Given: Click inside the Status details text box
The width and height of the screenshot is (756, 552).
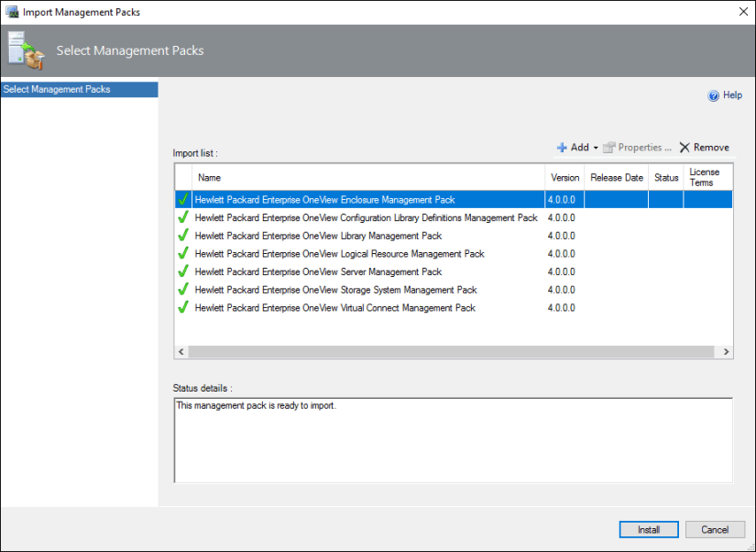Looking at the screenshot, I should (454, 440).
